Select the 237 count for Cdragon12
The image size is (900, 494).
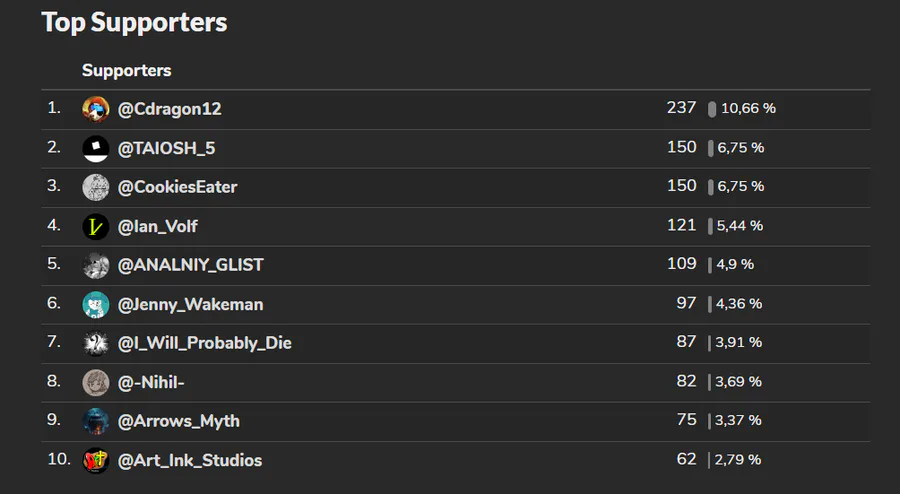(x=681, y=108)
